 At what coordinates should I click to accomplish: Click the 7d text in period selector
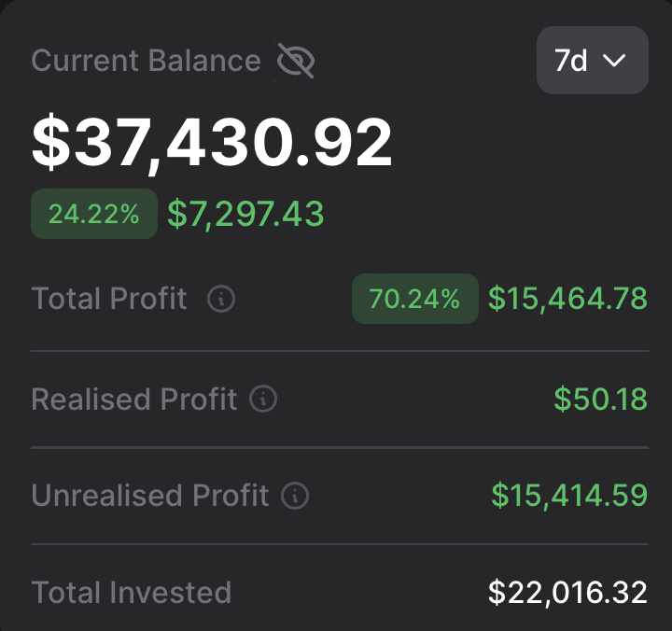(571, 61)
